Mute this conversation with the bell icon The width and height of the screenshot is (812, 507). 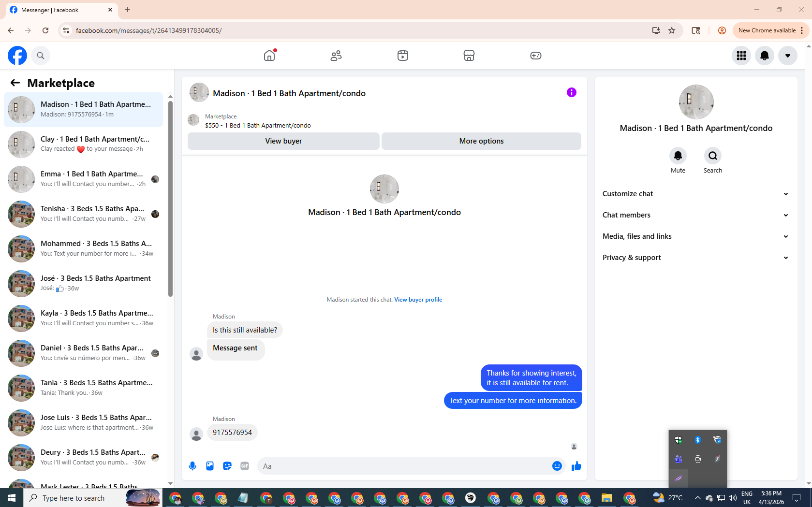click(678, 156)
